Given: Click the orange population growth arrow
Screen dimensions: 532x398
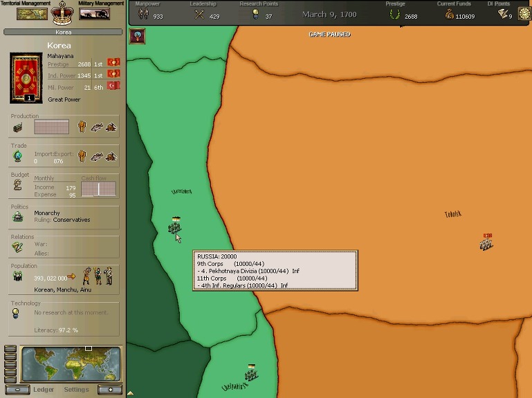Looking at the screenshot, I should (71, 276).
